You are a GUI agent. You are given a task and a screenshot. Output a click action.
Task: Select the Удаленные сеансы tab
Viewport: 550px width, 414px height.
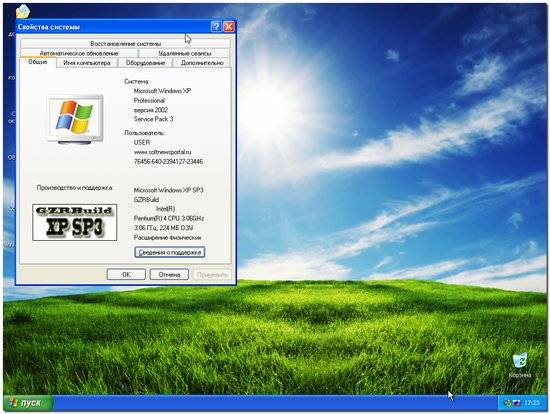[185, 53]
